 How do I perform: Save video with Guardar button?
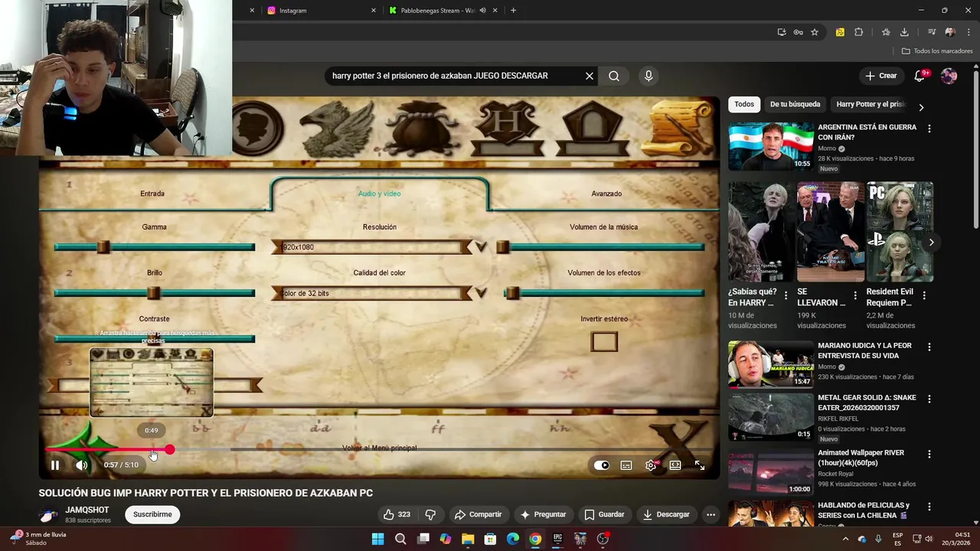pyautogui.click(x=604, y=514)
